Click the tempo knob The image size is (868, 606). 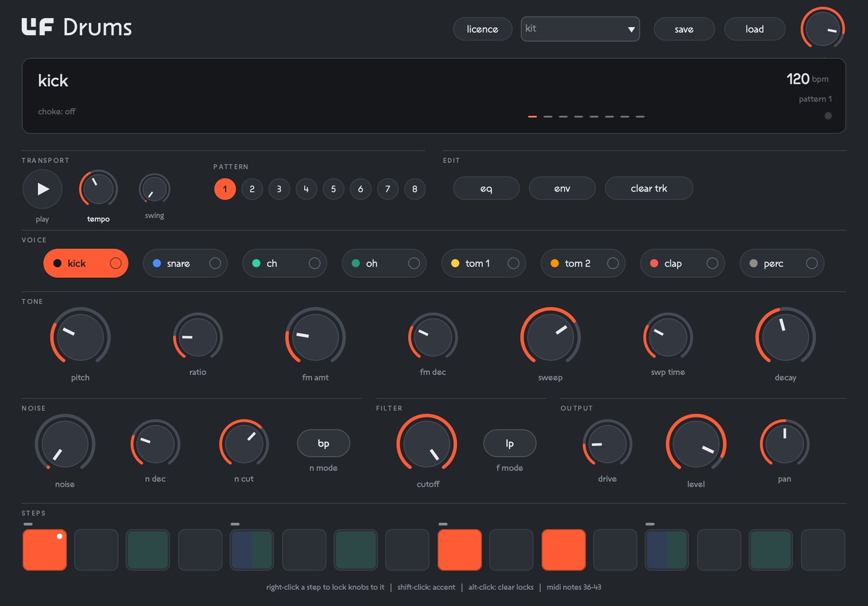[99, 189]
